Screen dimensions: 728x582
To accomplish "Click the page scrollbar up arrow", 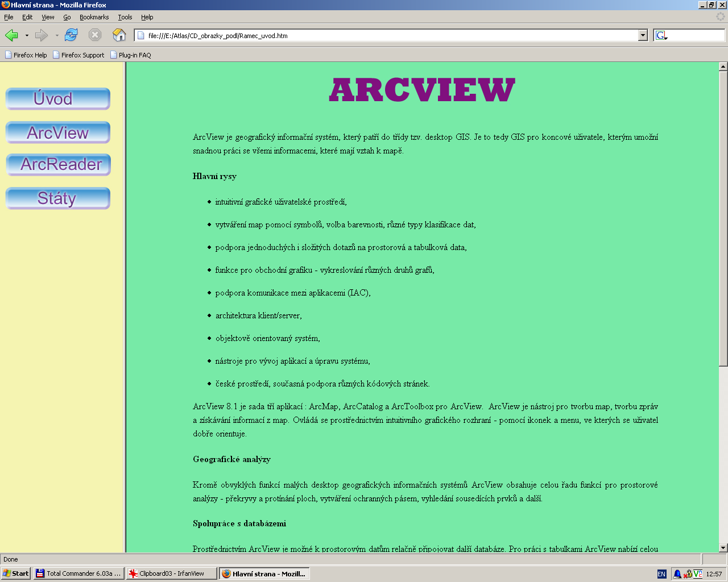I will (x=723, y=66).
